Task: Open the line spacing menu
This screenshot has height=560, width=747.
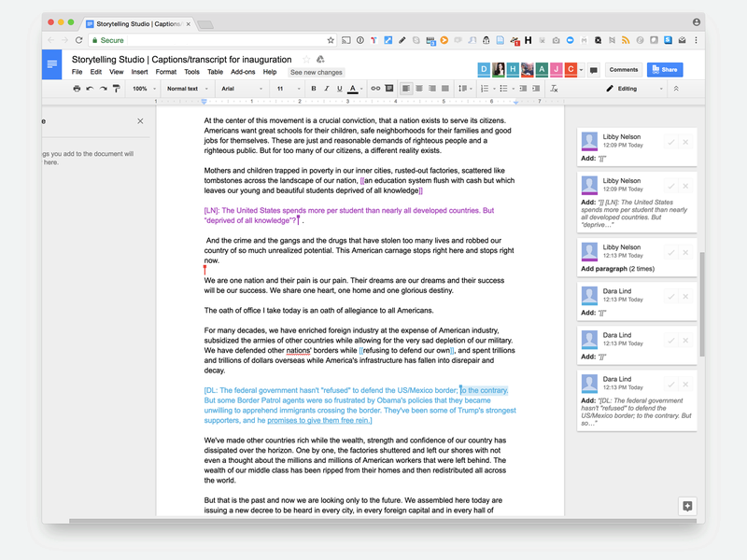Action: point(464,89)
